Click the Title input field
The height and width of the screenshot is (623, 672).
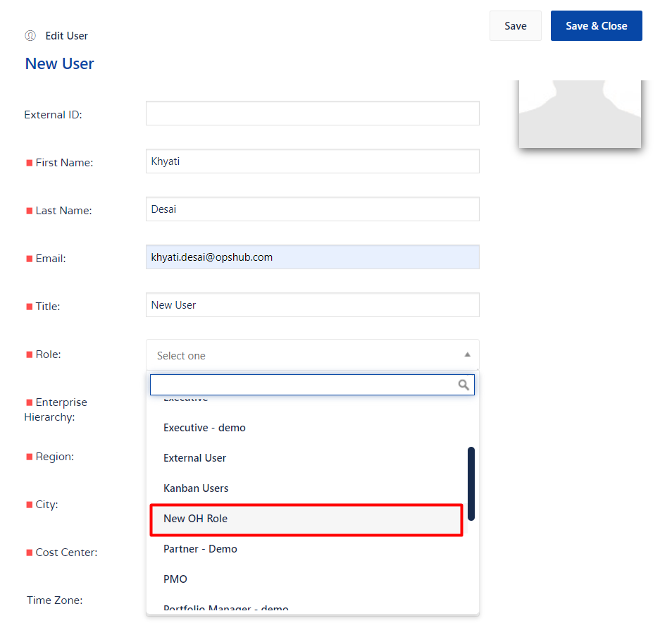312,305
